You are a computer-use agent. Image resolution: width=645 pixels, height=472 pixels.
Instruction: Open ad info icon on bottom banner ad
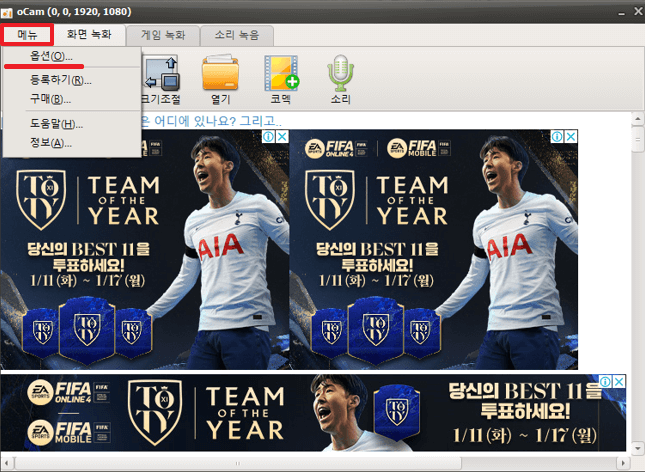(605, 381)
